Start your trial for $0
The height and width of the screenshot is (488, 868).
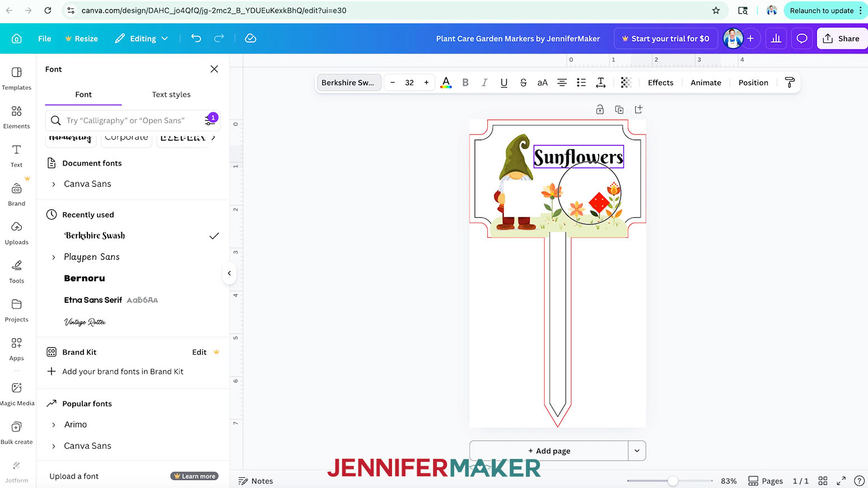click(x=665, y=39)
